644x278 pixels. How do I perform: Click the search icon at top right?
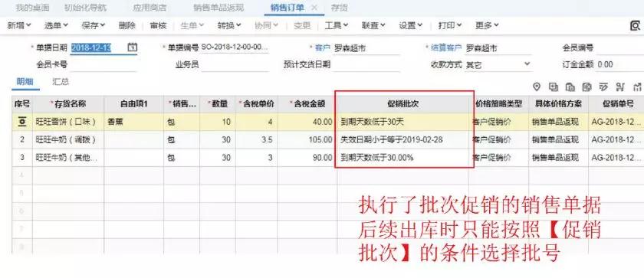[635, 26]
